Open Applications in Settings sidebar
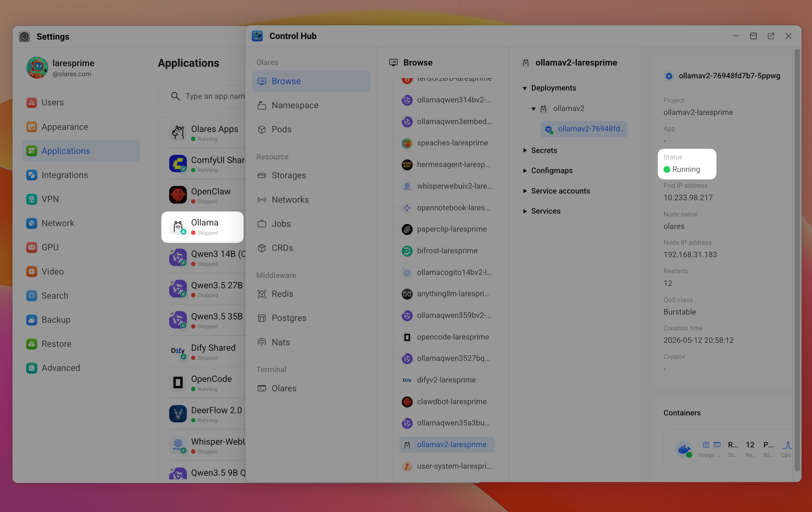Viewport: 812px width, 512px height. pyautogui.click(x=81, y=151)
